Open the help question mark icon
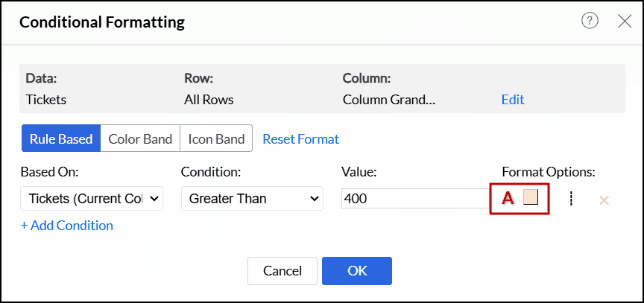644x303 pixels. [590, 21]
